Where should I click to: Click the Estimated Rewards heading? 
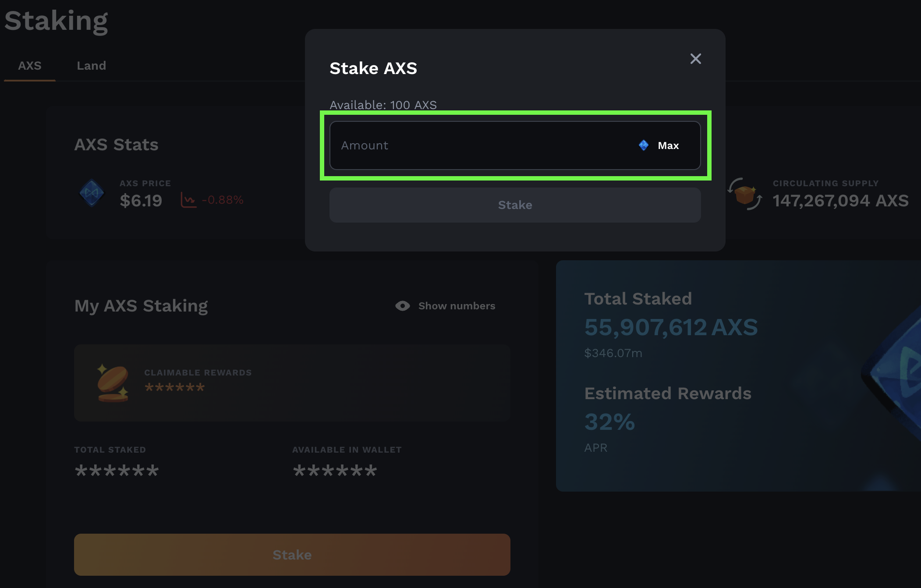(x=668, y=393)
